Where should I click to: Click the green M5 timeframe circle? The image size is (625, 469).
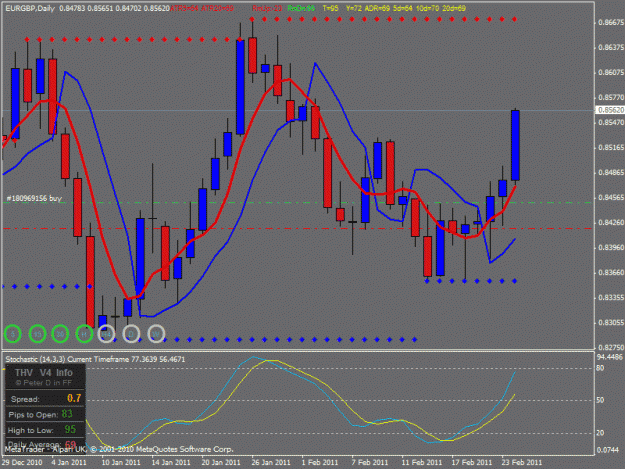13,334
